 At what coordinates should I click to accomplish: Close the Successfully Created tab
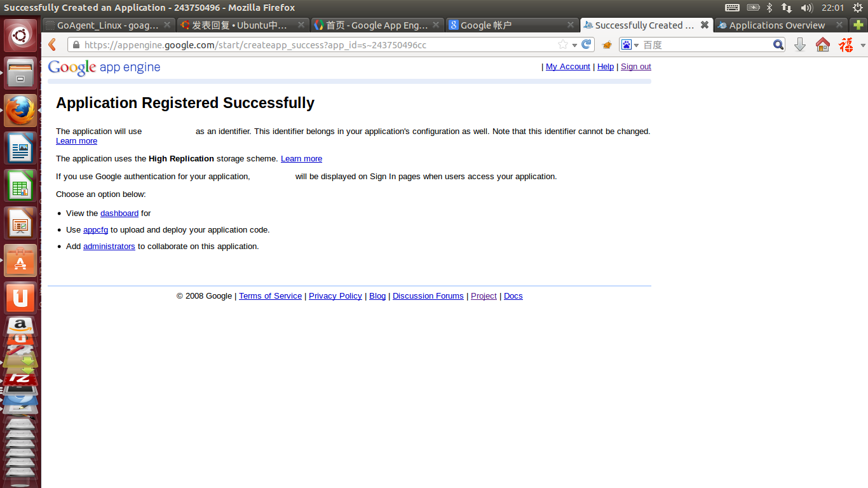pyautogui.click(x=704, y=25)
